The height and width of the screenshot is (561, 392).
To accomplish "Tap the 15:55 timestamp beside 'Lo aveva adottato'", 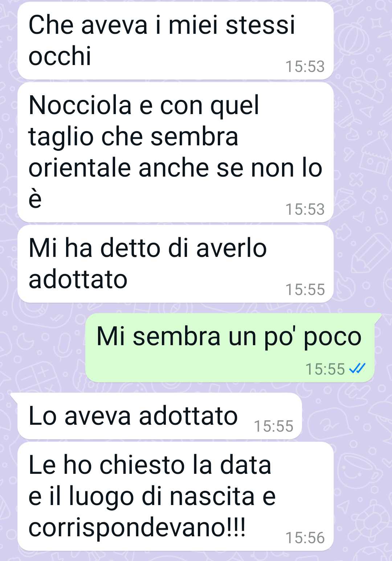I will [x=274, y=426].
